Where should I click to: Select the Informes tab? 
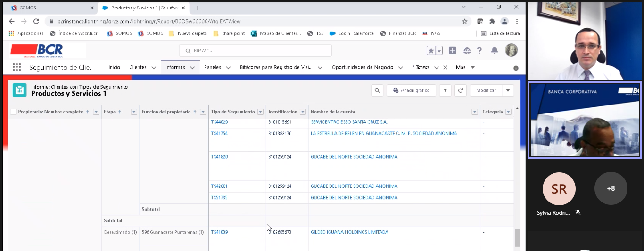pyautogui.click(x=175, y=67)
